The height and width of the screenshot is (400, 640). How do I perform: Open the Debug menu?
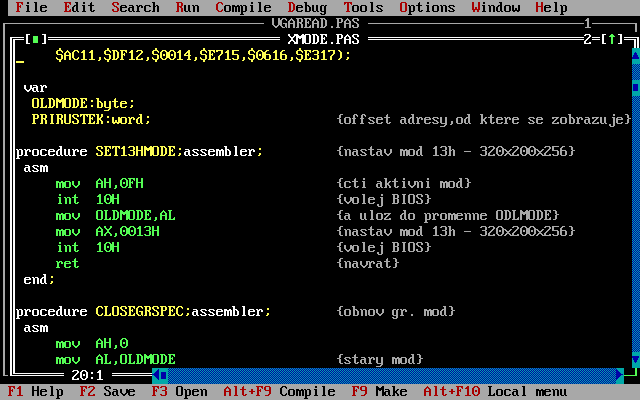point(307,7)
